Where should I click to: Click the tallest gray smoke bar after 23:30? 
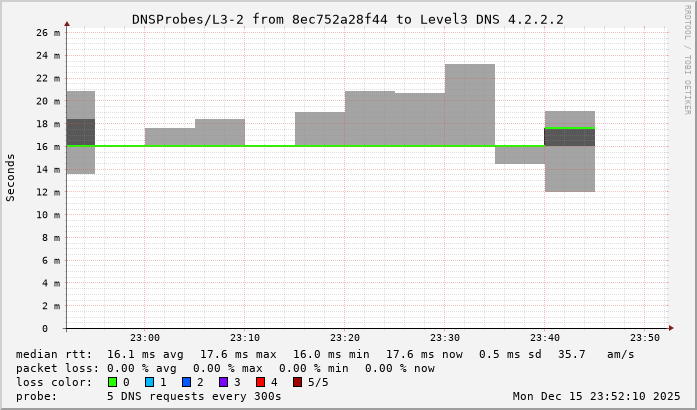[470, 104]
